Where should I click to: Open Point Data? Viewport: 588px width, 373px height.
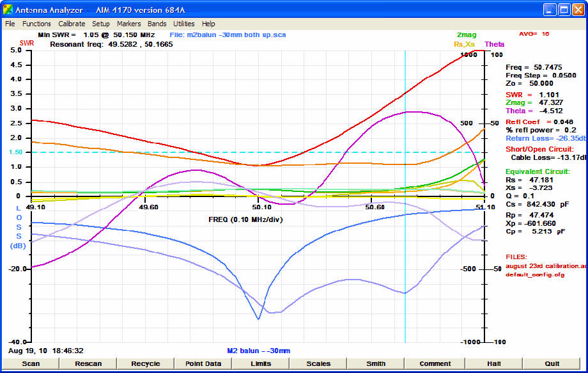pos(203,363)
